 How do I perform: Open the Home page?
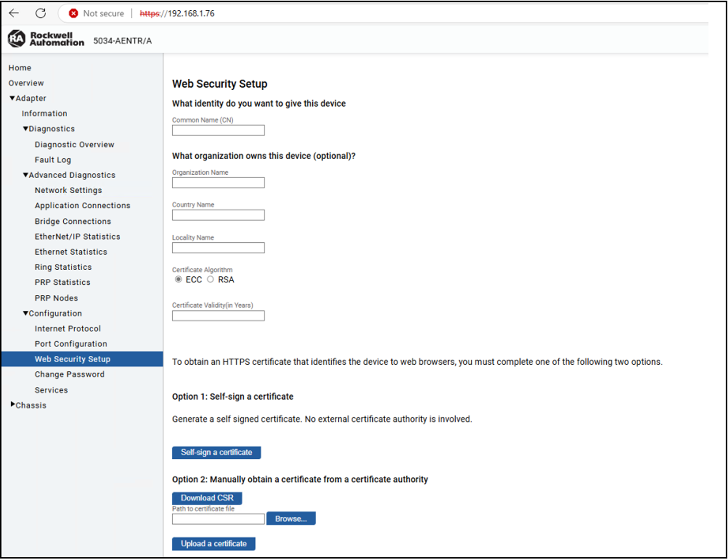coord(20,68)
